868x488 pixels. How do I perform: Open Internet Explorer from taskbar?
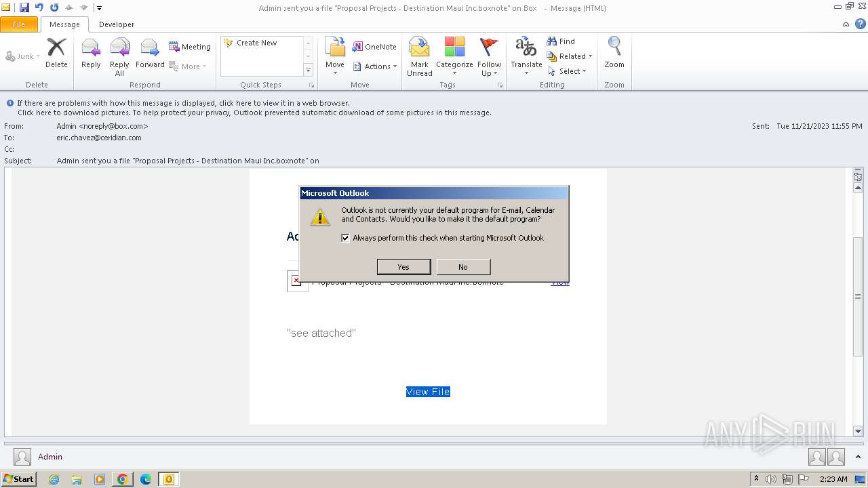pos(54,479)
